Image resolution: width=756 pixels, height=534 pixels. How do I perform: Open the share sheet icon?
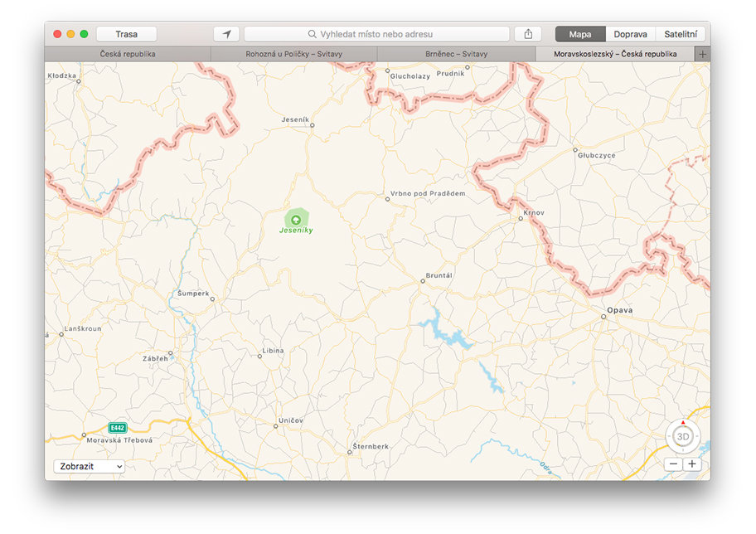point(528,34)
